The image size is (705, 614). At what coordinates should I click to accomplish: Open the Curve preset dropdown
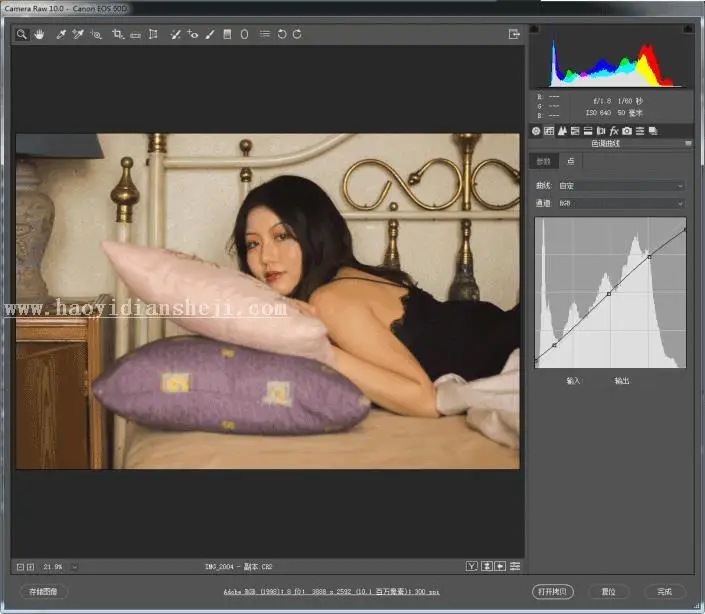click(621, 186)
